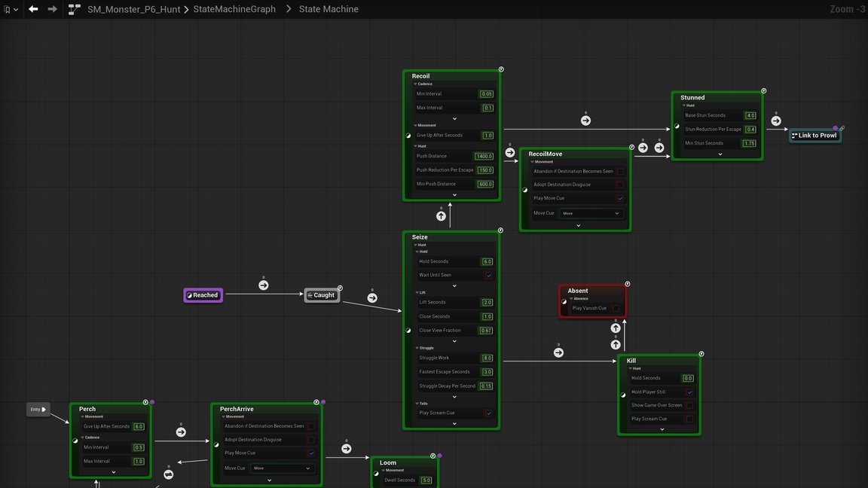Viewport: 868px width, 488px height.
Task: Edit Close View Fraction value in Seize
Action: [x=486, y=331]
